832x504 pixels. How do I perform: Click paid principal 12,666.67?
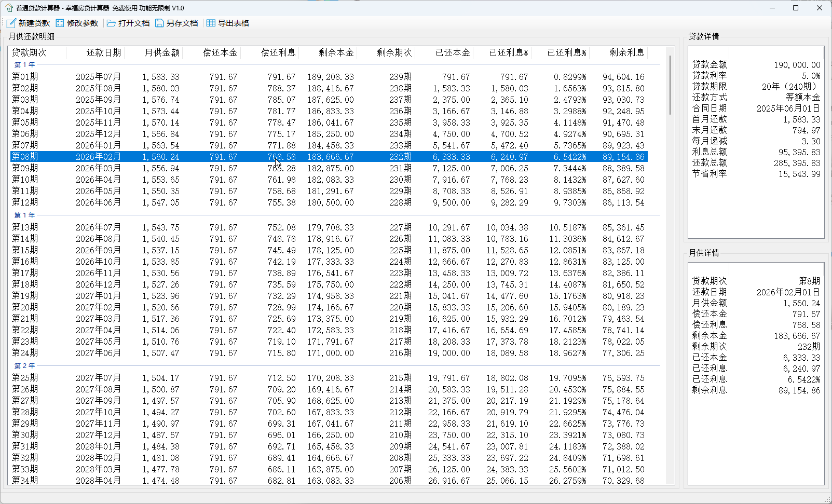[x=449, y=261]
